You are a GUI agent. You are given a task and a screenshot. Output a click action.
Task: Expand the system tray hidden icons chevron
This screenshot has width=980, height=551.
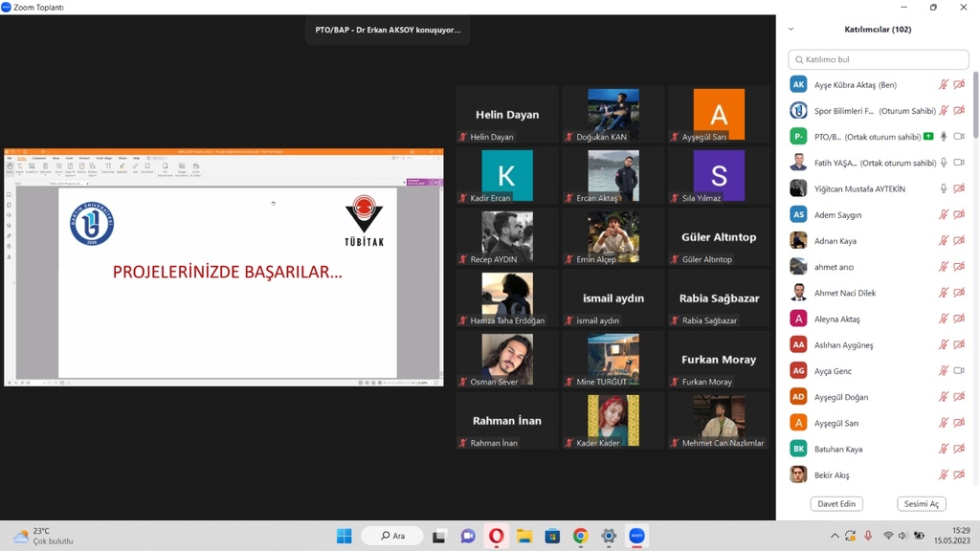click(834, 536)
